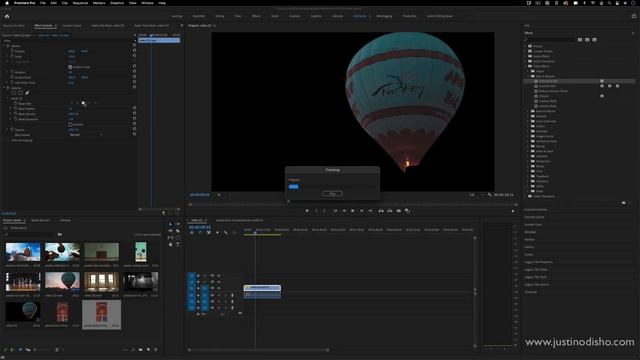Click Stop in the Tracking dialog
The height and width of the screenshot is (360, 640).
[x=332, y=193]
